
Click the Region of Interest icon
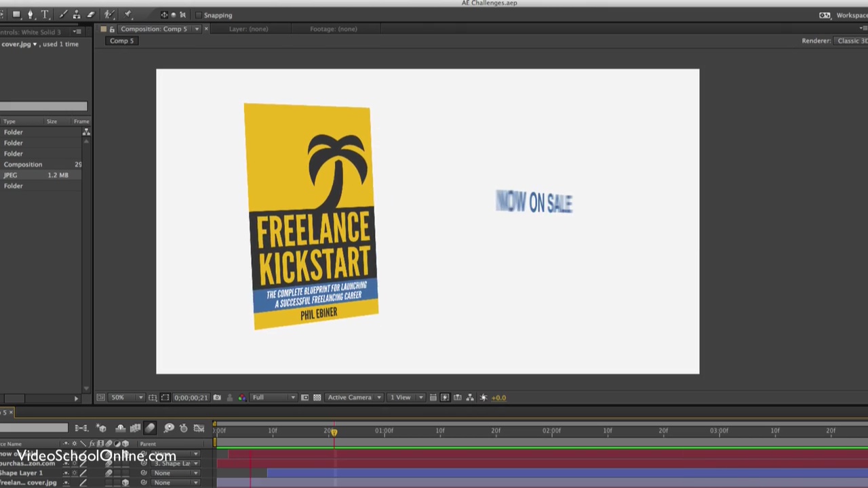[304, 398]
